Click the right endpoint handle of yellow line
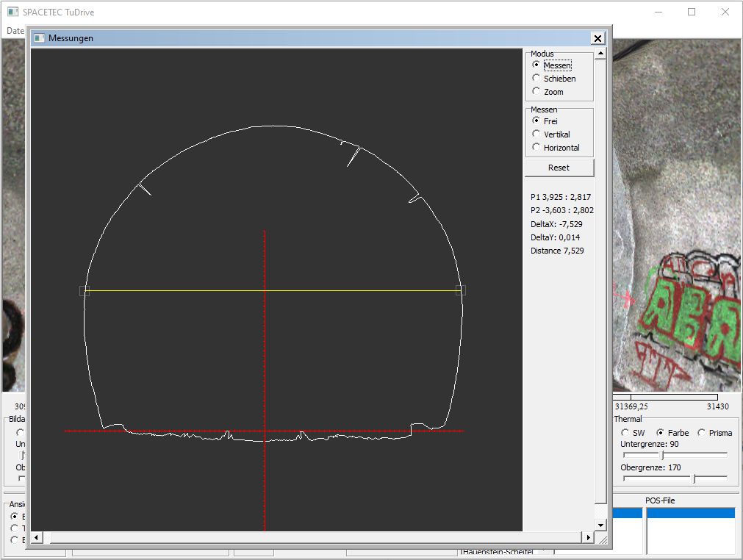 point(461,290)
